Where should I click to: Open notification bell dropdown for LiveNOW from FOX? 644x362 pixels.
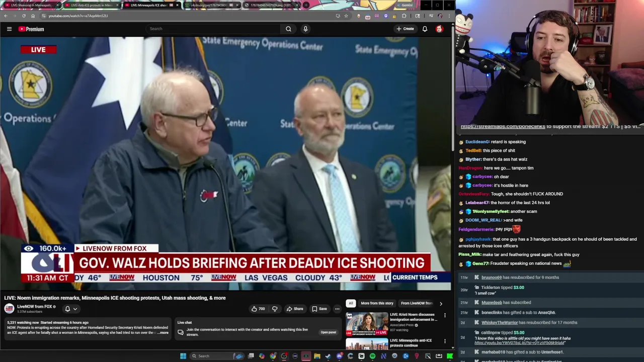[x=70, y=309]
